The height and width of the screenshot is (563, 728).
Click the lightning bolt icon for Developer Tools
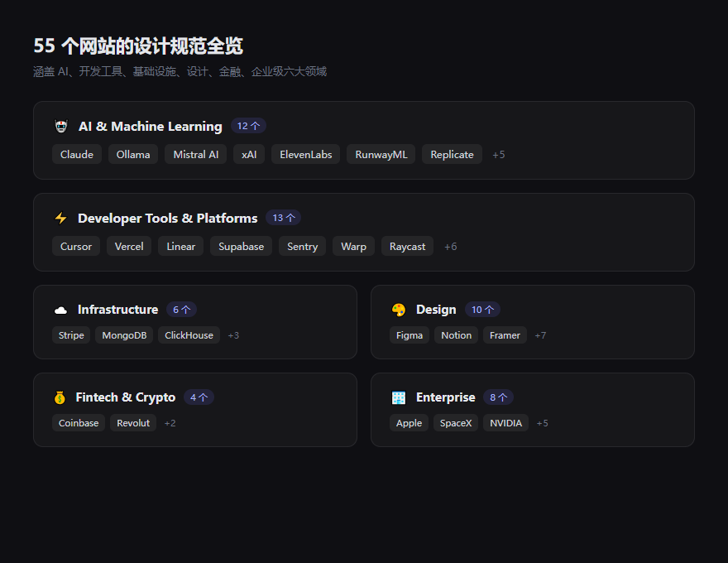[x=60, y=219]
